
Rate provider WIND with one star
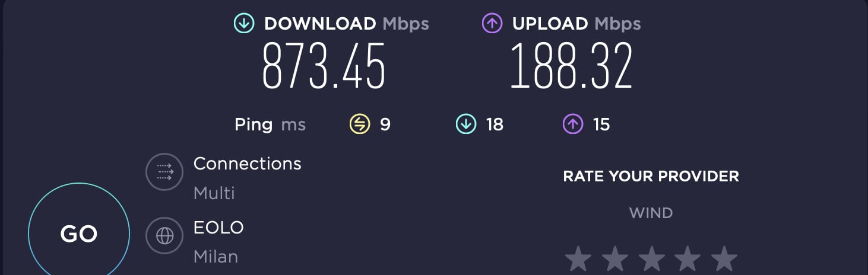(x=578, y=260)
